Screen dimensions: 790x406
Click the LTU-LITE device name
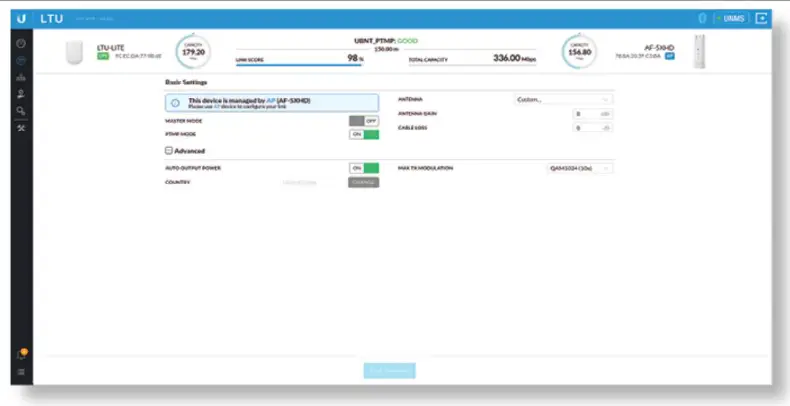coord(110,48)
